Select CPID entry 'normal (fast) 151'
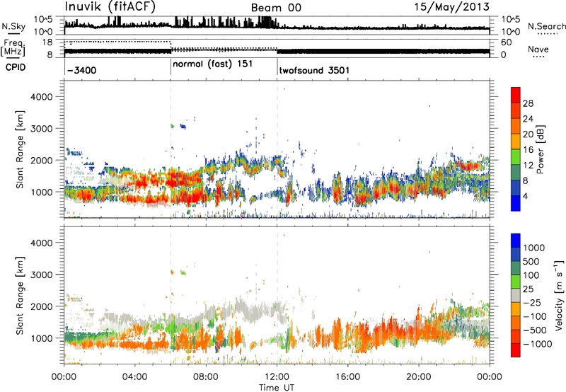Screen dimensions: 566x392 tap(213, 64)
